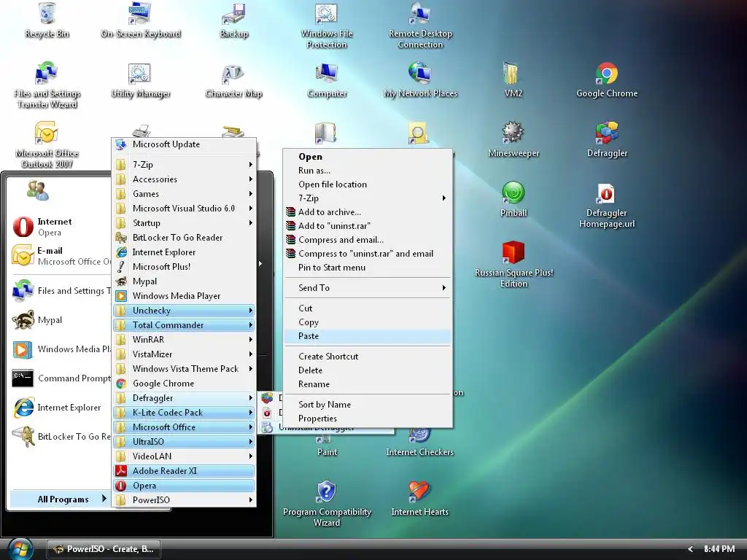This screenshot has height=560, width=747.
Task: Launch Opera Internet in Start menu pinned list
Action: click(60, 227)
